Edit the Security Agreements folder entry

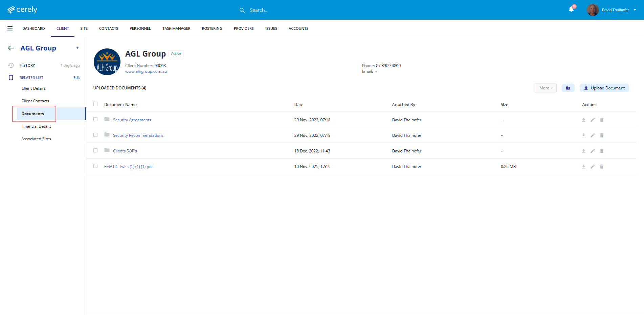593,120
